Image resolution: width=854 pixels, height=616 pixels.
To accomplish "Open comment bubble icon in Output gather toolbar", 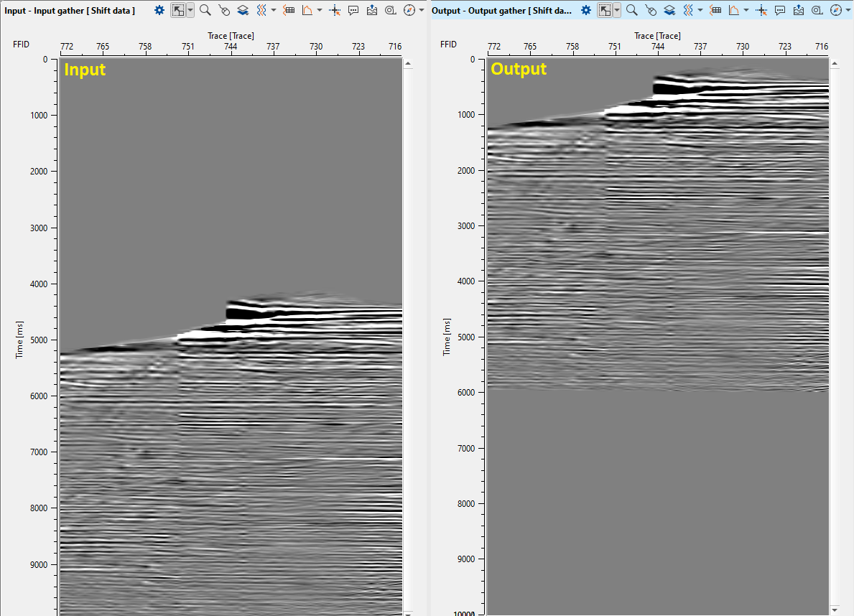I will click(x=780, y=10).
